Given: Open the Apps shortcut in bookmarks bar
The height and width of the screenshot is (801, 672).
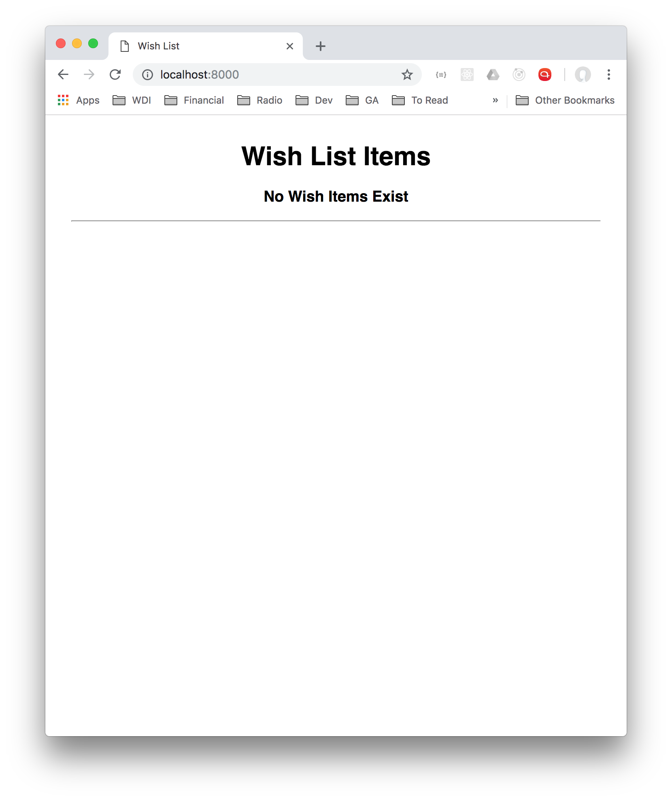Looking at the screenshot, I should pos(79,100).
